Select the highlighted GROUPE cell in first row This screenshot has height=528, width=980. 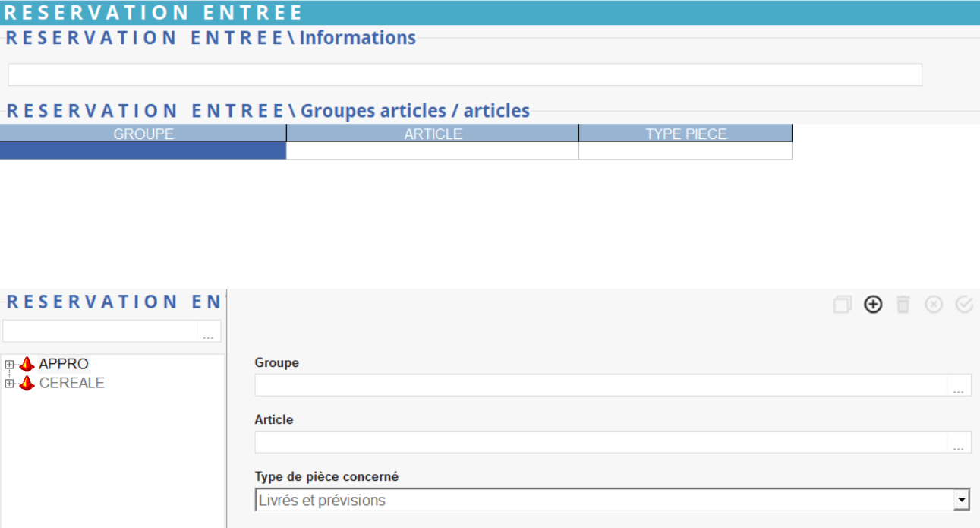(x=143, y=151)
